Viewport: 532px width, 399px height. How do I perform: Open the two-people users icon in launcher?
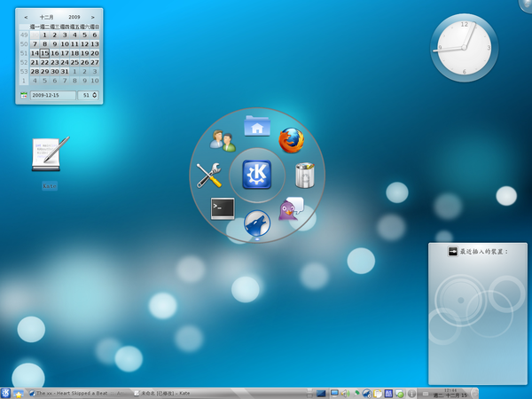pyautogui.click(x=223, y=140)
